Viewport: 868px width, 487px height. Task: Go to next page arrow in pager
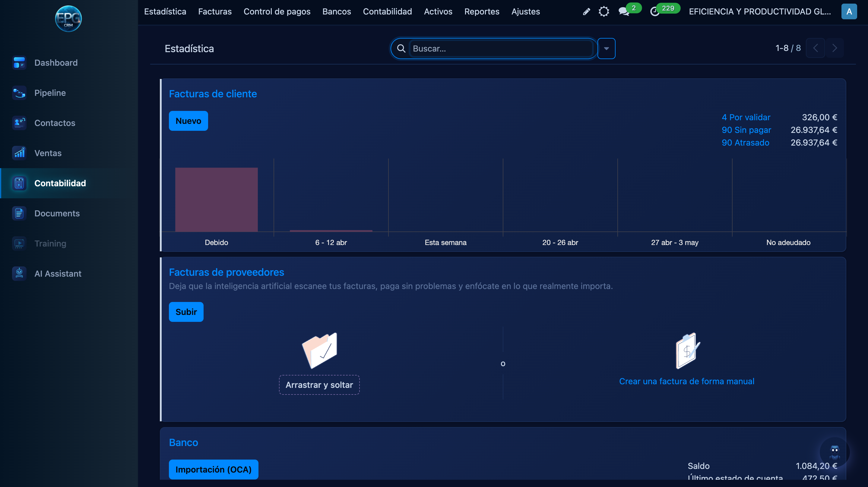[834, 48]
